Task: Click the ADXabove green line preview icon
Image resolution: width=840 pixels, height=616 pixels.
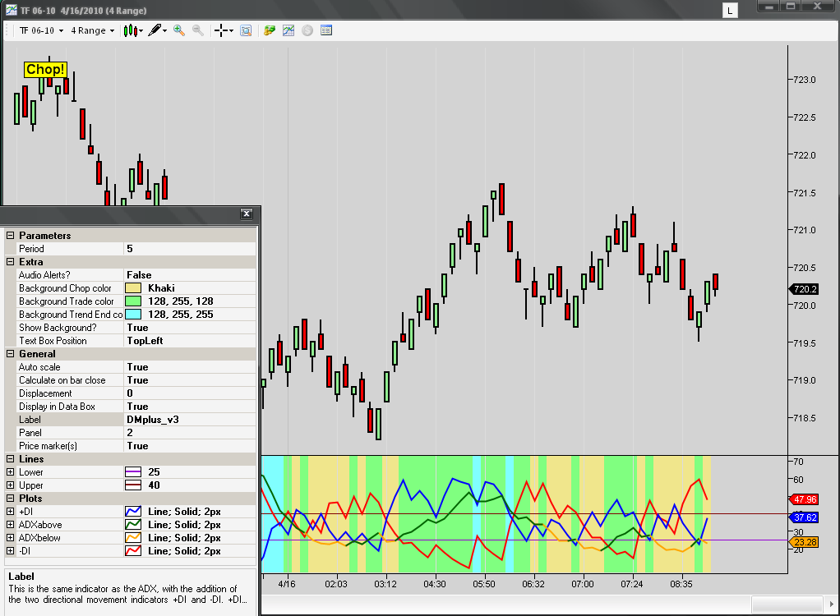Action: click(133, 525)
